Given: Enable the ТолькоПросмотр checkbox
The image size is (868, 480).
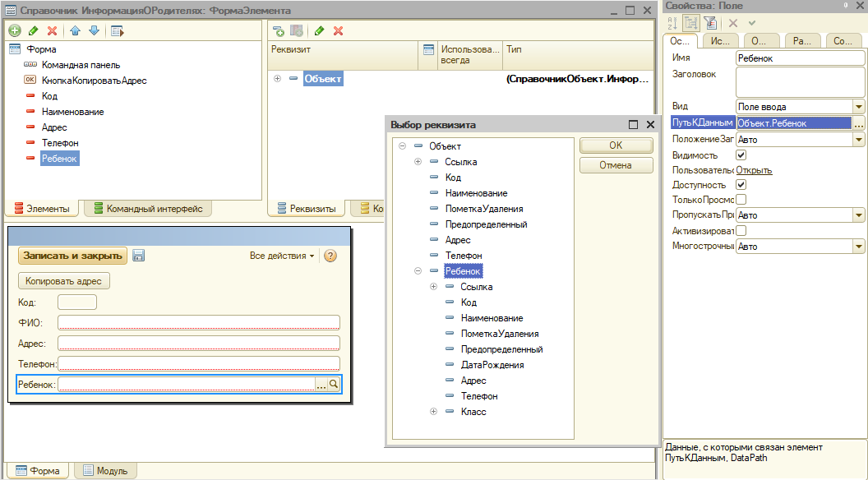Looking at the screenshot, I should point(741,199).
